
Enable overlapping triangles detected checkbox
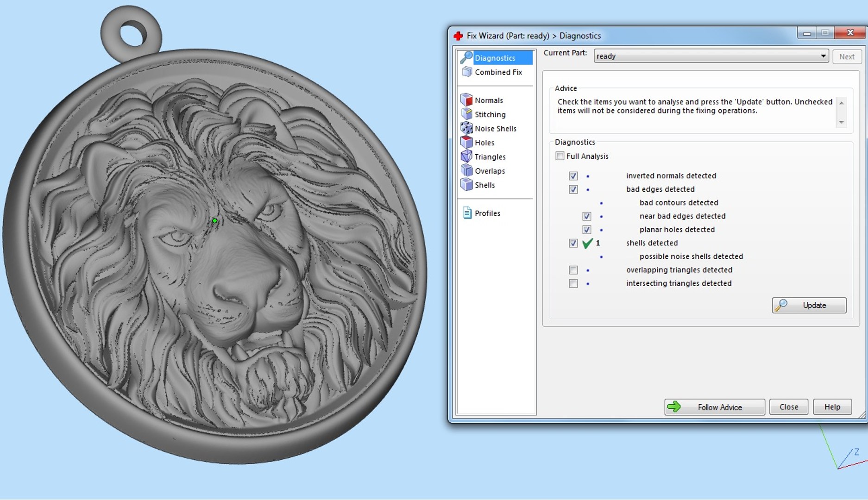pos(573,270)
